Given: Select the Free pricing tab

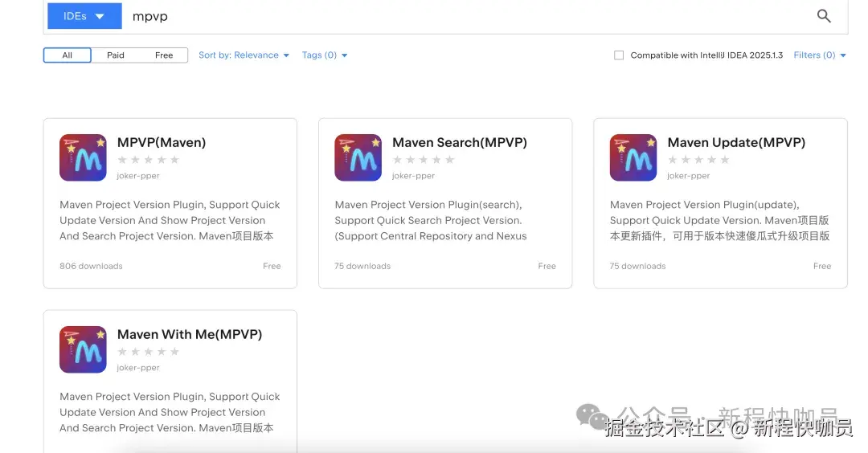Looking at the screenshot, I should (x=164, y=55).
